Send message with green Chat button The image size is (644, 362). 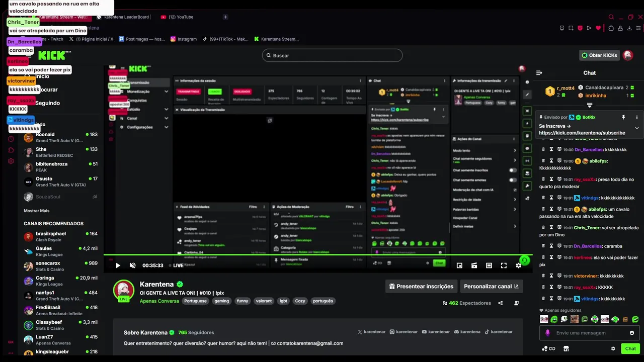tap(630, 348)
